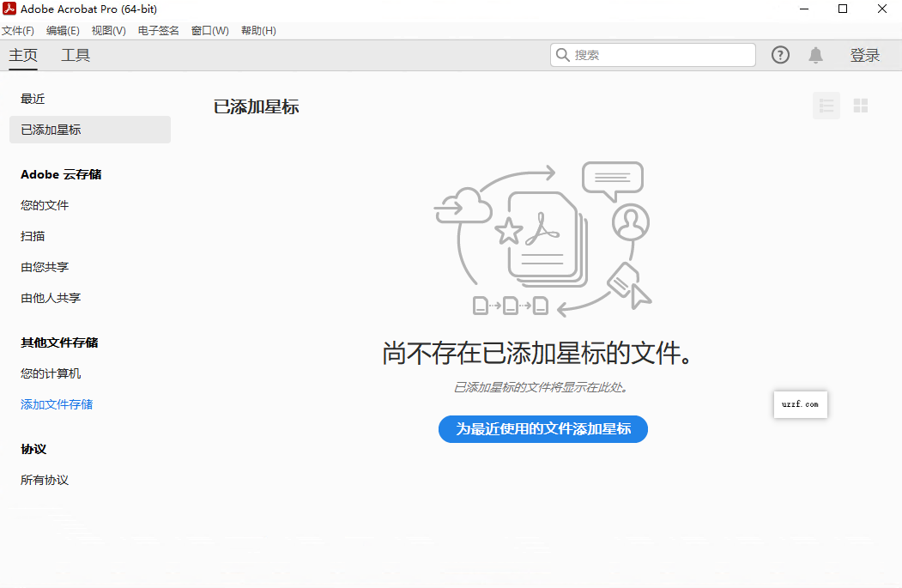
Task: Click the help question mark icon
Action: point(780,55)
